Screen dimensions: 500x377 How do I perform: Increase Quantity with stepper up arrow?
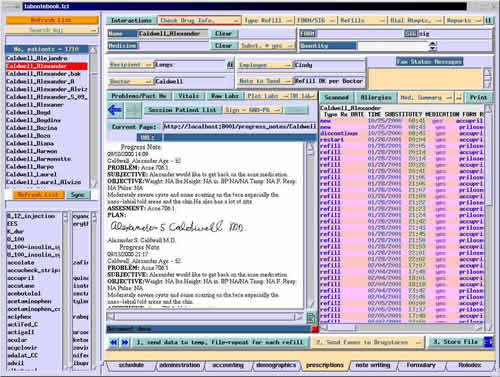[432, 43]
